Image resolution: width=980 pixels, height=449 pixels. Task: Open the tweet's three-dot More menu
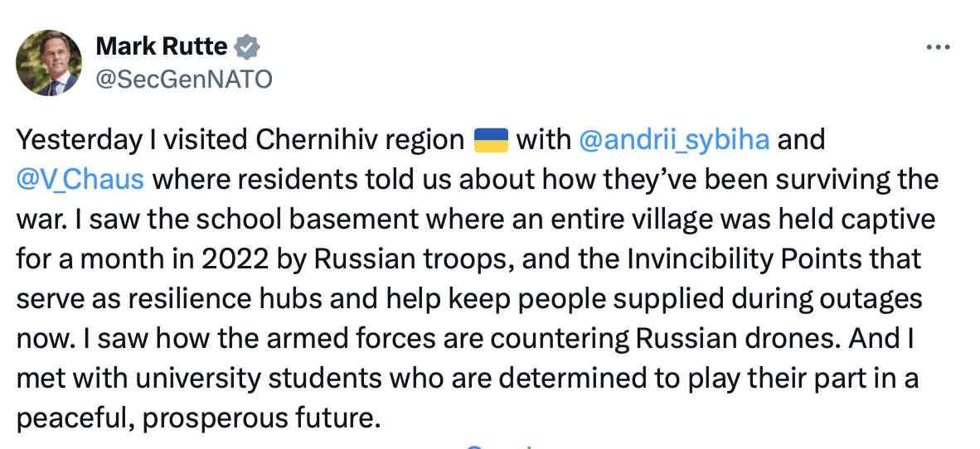pyautogui.click(x=937, y=47)
